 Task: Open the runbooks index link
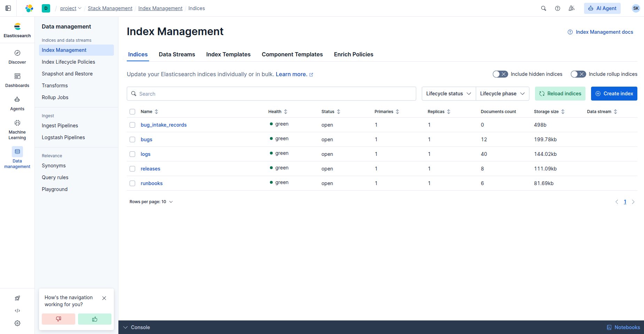tap(152, 183)
